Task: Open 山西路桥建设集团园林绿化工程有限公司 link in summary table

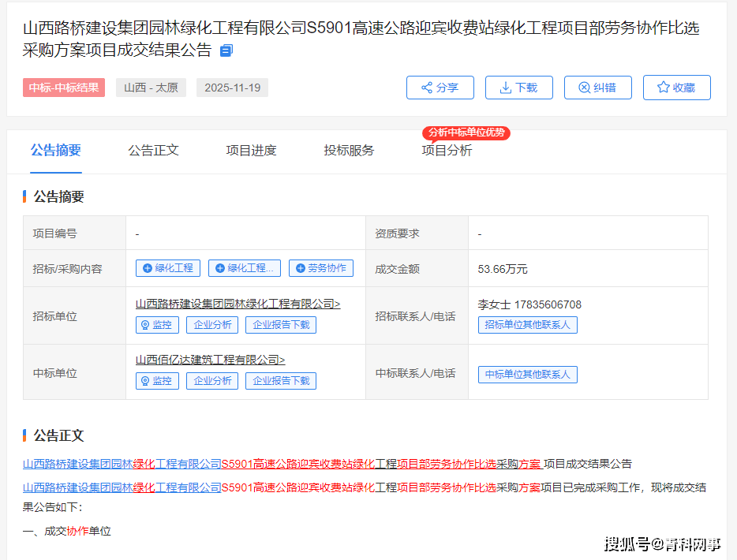Action: click(x=238, y=304)
